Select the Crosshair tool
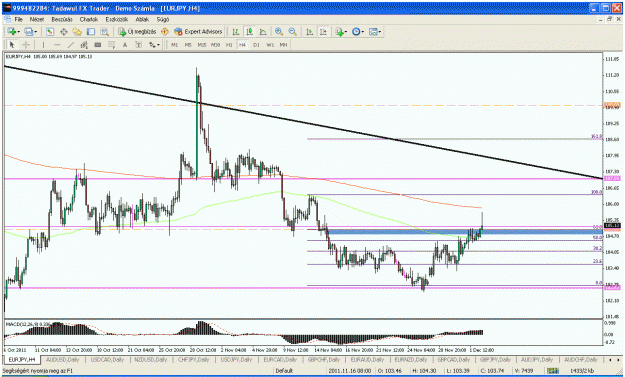 point(26,45)
